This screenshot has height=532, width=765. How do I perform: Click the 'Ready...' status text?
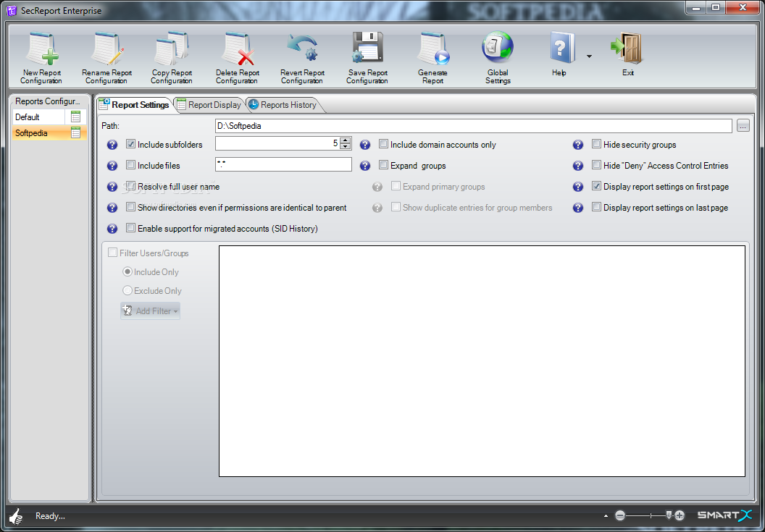pyautogui.click(x=50, y=516)
